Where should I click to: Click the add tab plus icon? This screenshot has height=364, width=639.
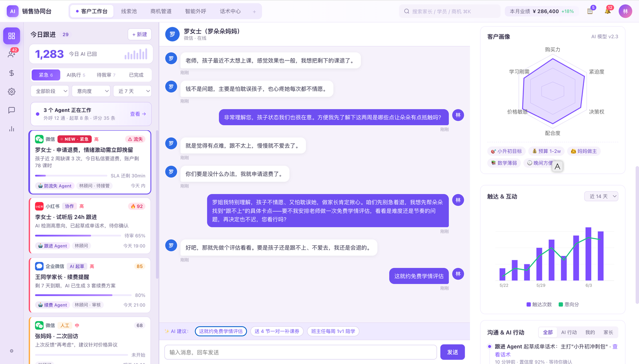254,11
